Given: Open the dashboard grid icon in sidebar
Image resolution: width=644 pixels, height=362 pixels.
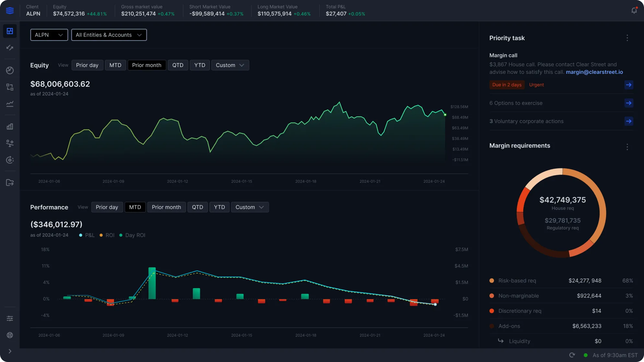Looking at the screenshot, I should (10, 31).
